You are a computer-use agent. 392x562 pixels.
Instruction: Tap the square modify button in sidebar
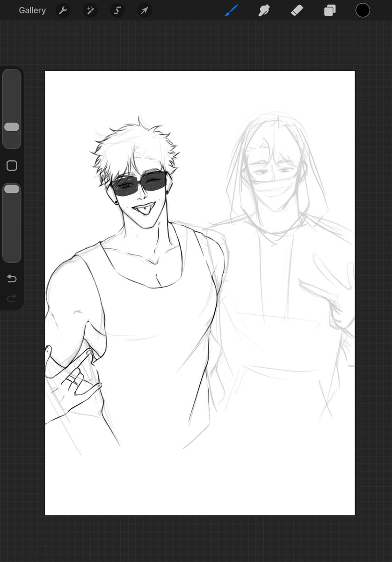pos(12,166)
